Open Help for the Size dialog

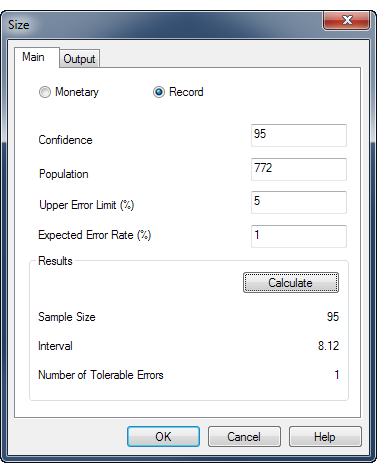[x=325, y=436]
